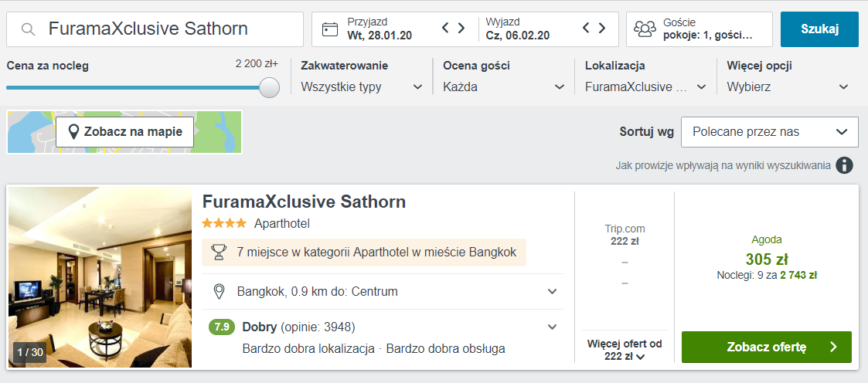This screenshot has width=868, height=383.
Task: Click the hotel room photo thumbnail
Action: 100,277
